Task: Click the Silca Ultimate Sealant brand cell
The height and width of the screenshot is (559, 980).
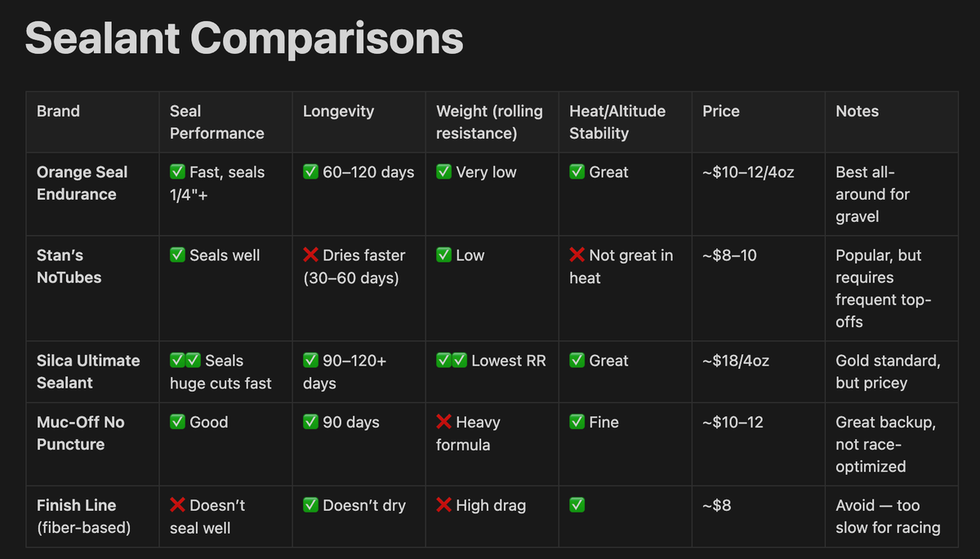Action: [x=92, y=372]
